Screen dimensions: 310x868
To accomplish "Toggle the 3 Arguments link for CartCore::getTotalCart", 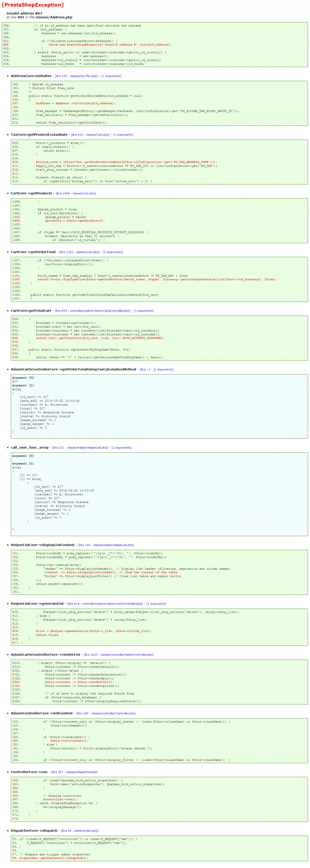I will point(144,311).
